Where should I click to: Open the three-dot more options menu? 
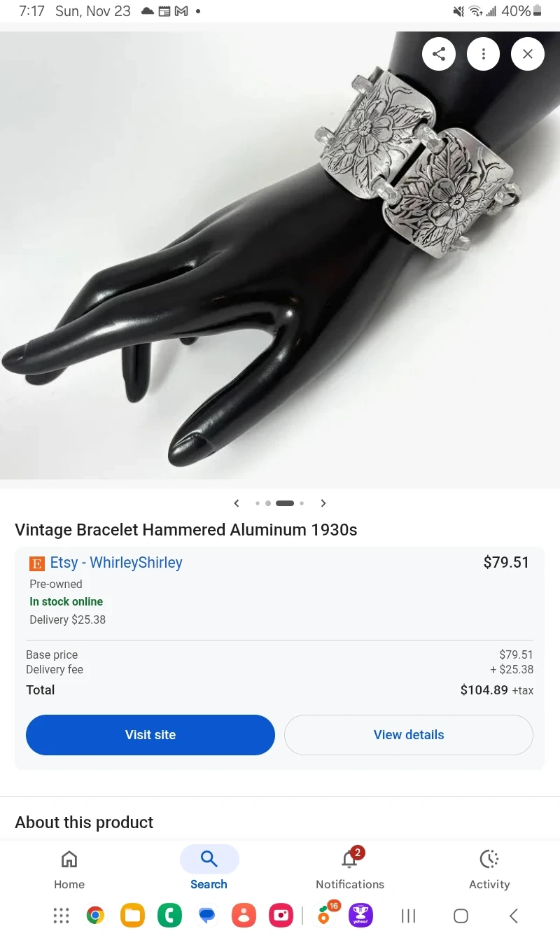484,54
